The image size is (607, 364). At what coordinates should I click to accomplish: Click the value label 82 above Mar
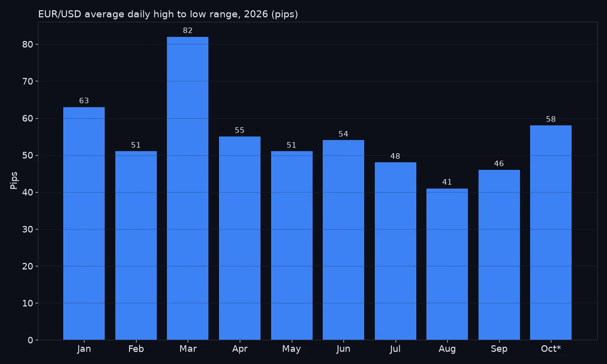pos(188,31)
